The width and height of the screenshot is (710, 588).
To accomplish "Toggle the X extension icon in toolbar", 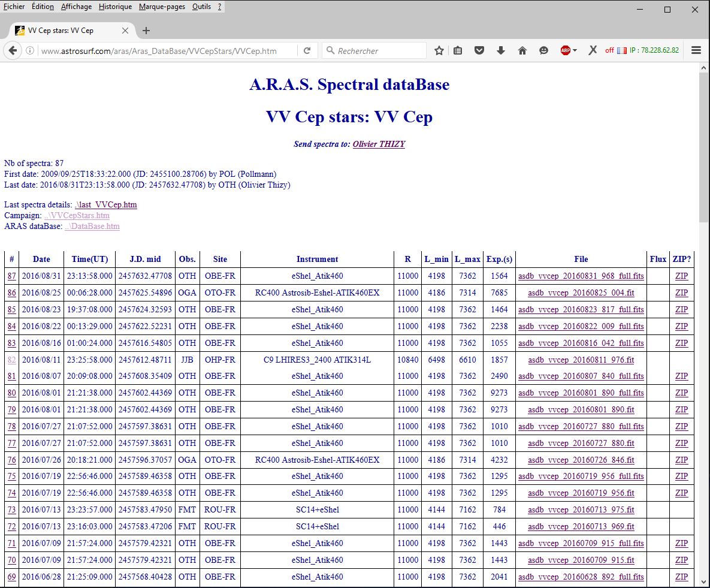I will tap(592, 50).
